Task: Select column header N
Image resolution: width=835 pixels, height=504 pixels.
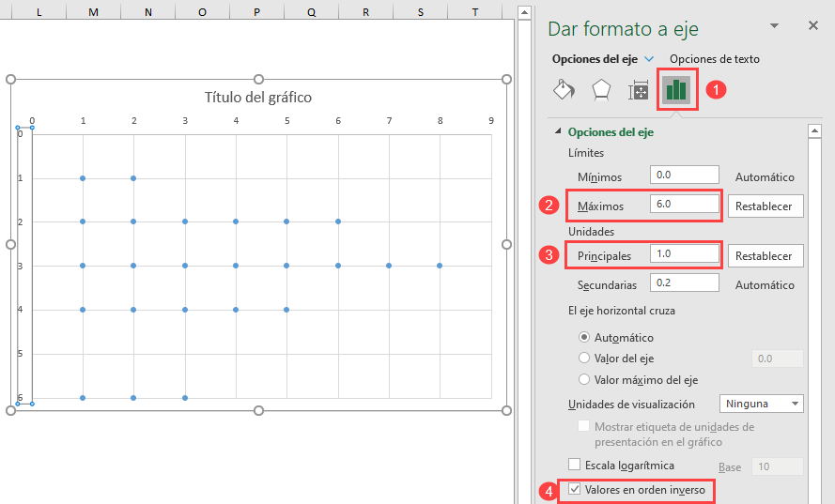Action: click(148, 11)
